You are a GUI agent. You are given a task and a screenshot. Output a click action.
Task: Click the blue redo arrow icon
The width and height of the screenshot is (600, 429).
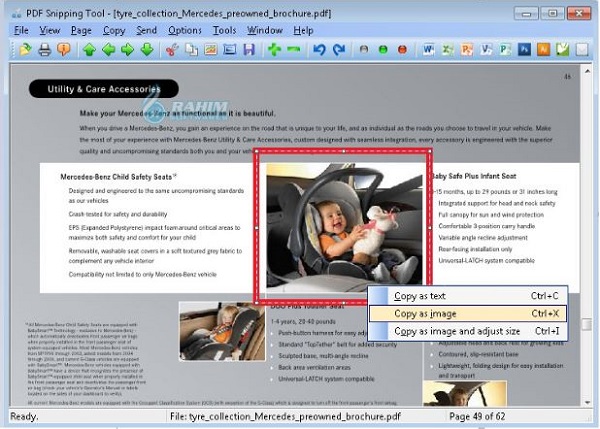(339, 50)
